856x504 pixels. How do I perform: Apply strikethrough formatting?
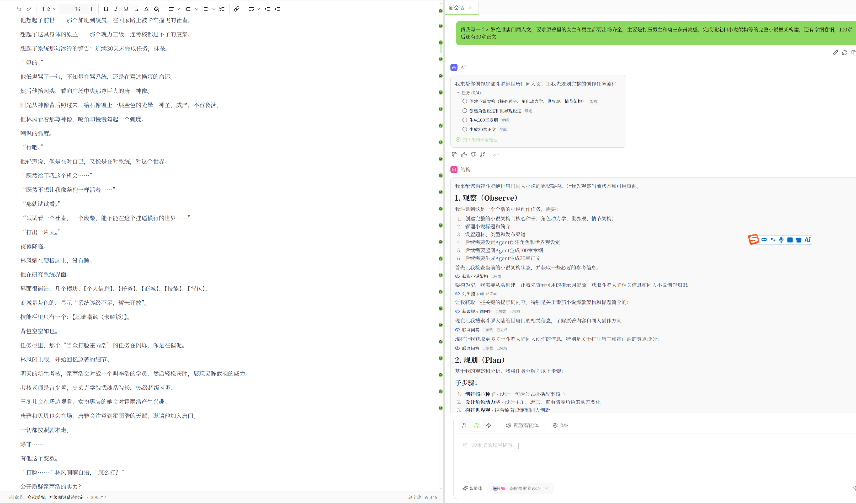pos(136,9)
